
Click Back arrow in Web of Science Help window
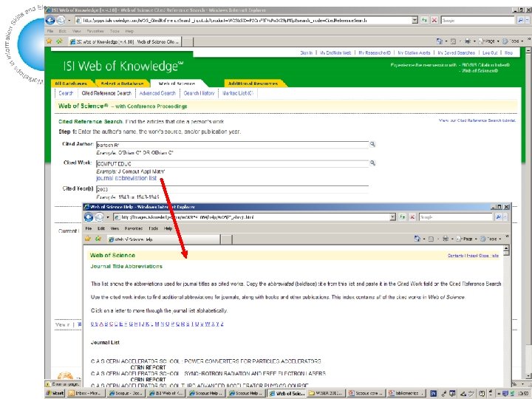coord(89,217)
